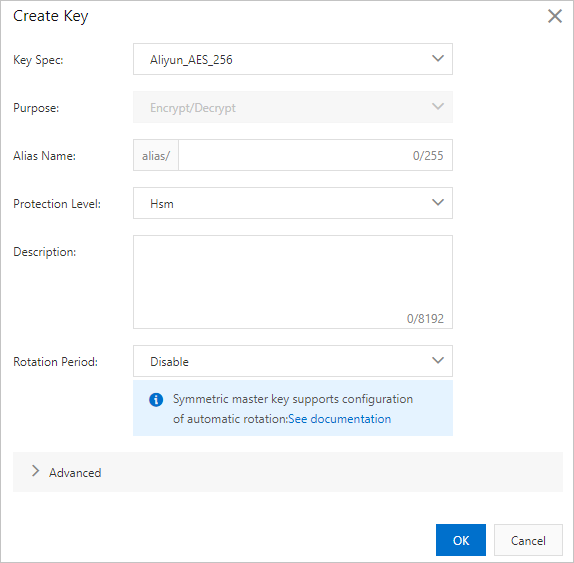
Task: Click the Rotation Period chevron arrow
Action: (438, 361)
